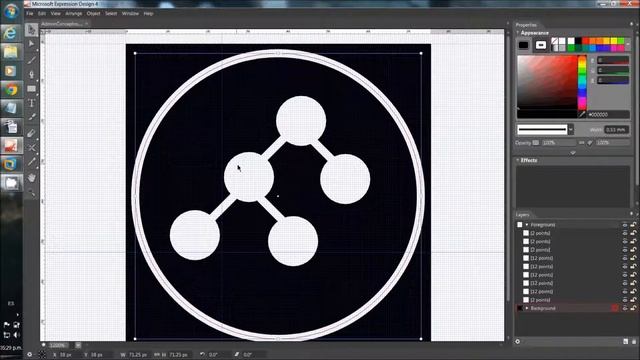
Task: Select the Gradient Transform tool
Action: [x=31, y=118]
